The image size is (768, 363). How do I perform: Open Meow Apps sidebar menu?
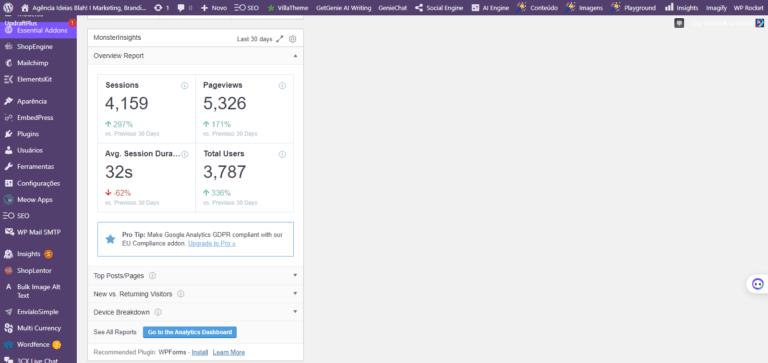click(38, 199)
